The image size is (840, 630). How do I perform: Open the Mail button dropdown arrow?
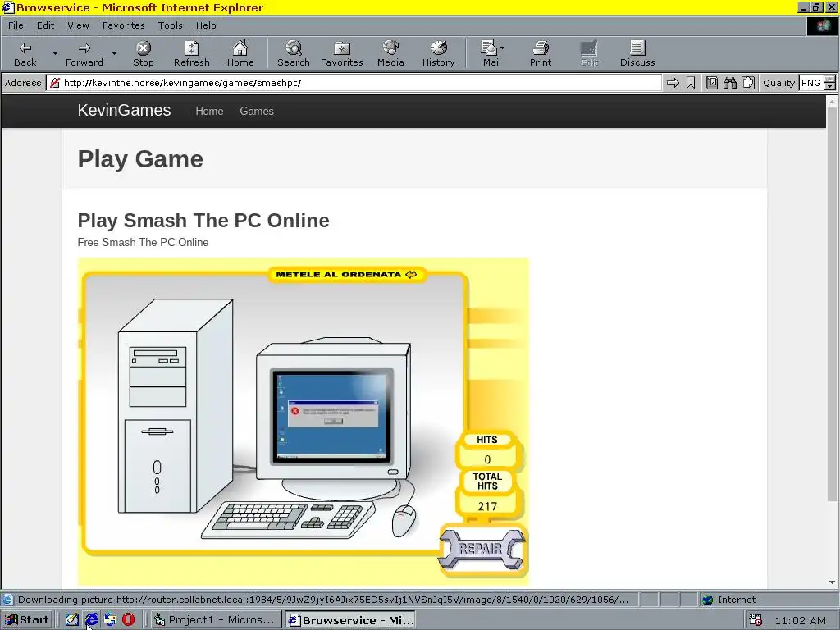coord(502,48)
